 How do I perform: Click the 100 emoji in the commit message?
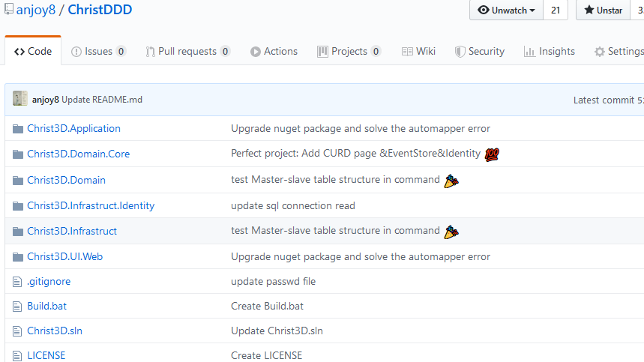click(x=492, y=154)
